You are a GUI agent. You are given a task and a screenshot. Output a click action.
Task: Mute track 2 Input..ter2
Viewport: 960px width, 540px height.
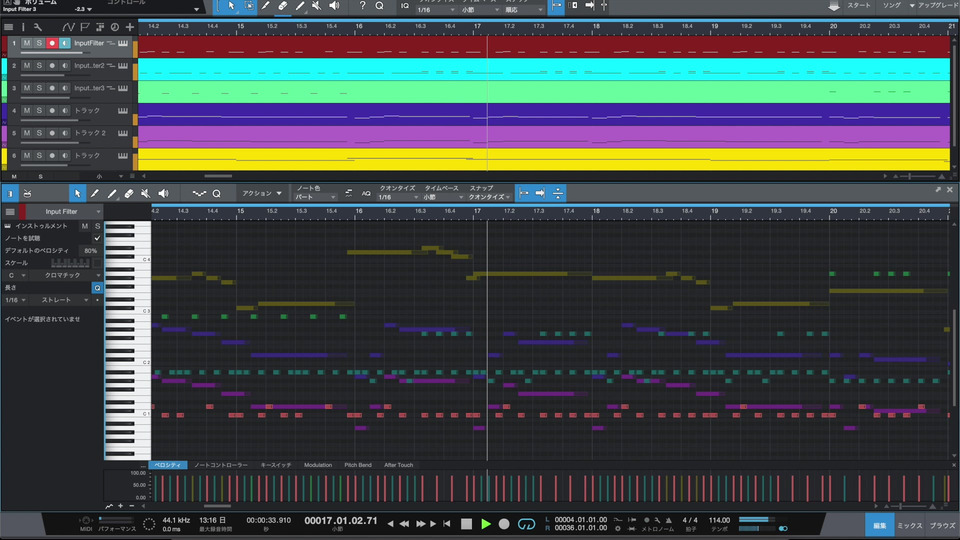pos(26,66)
